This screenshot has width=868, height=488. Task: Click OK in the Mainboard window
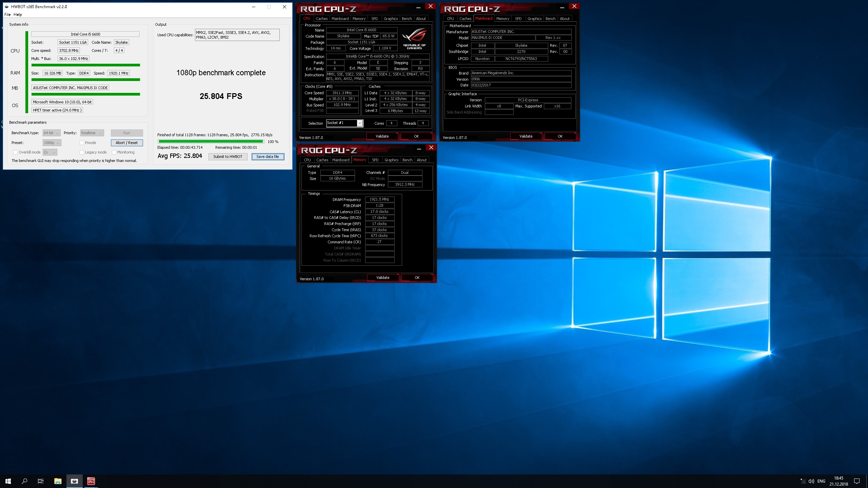click(x=560, y=136)
